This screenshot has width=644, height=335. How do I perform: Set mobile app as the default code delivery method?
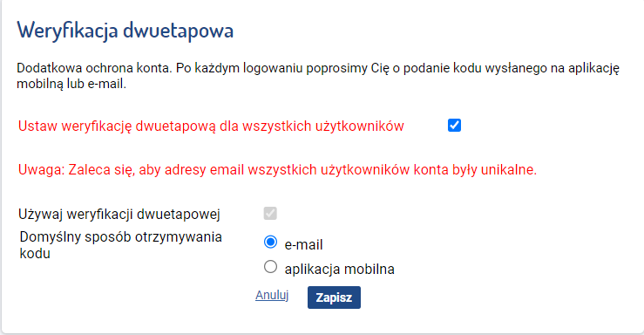(270, 266)
